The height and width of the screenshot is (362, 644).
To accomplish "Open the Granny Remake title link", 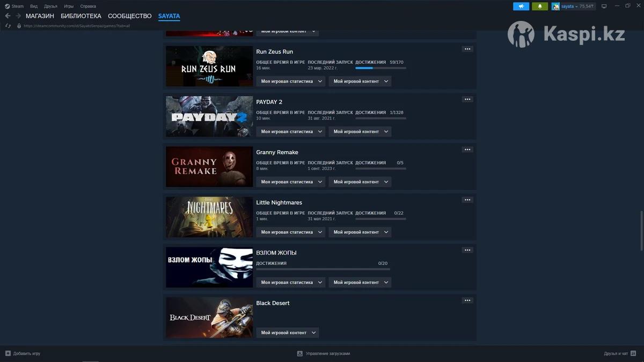I will tap(277, 152).
